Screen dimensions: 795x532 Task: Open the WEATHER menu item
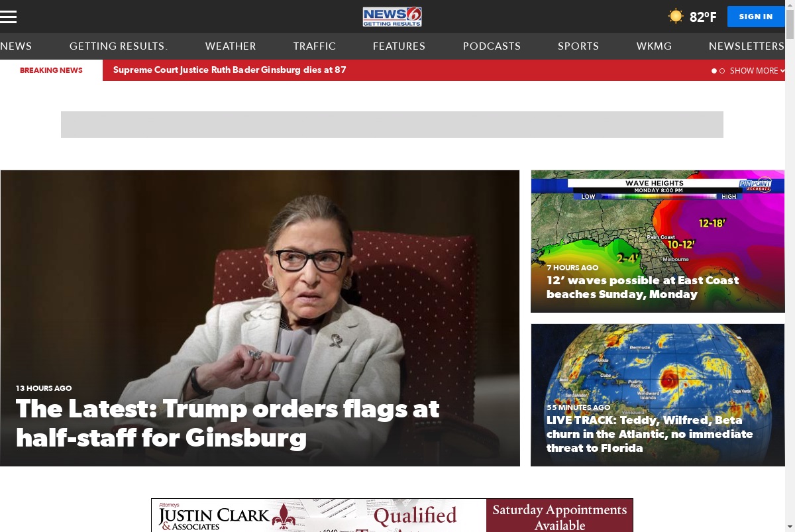click(231, 46)
